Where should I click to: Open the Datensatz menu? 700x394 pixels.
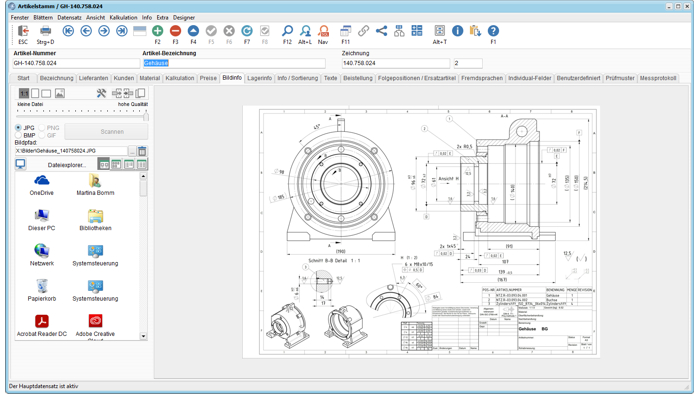[69, 17]
